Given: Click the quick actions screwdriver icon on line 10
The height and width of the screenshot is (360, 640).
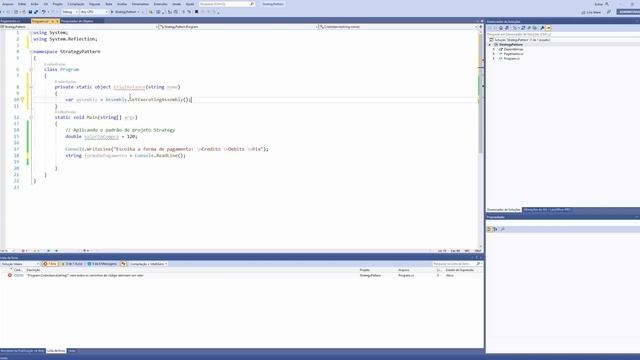Looking at the screenshot, I should [x=22, y=100].
